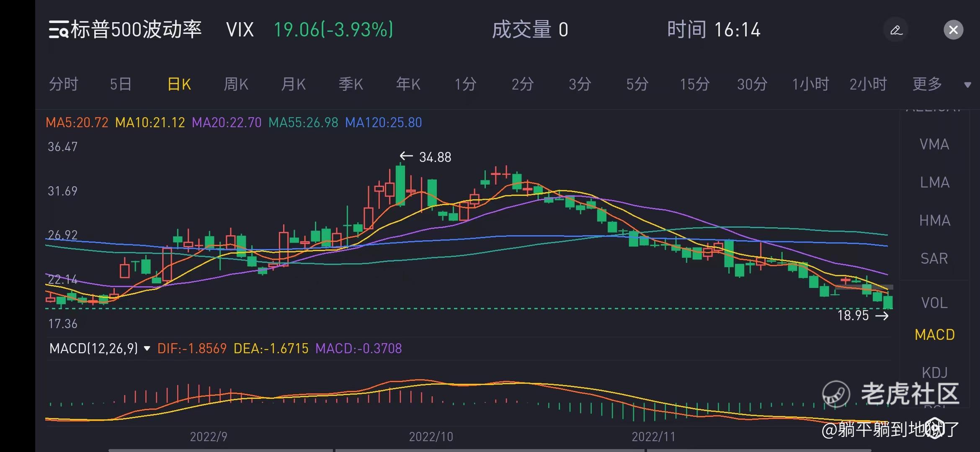Turn on the KDJ sub-indicator
The width and height of the screenshot is (980, 452).
[934, 372]
